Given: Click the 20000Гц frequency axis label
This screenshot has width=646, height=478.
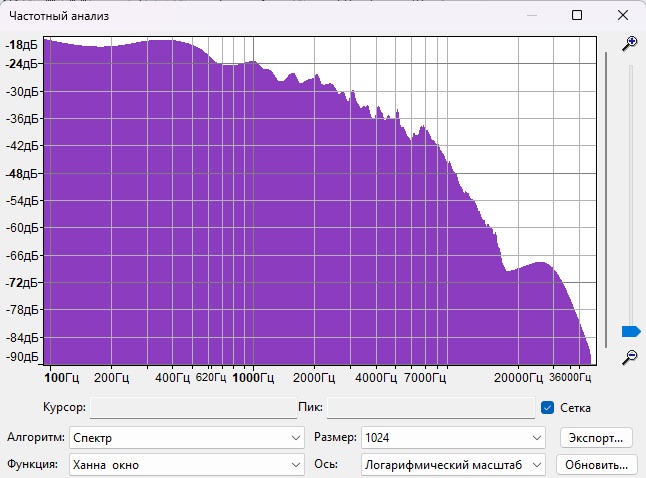Looking at the screenshot, I should 518,377.
